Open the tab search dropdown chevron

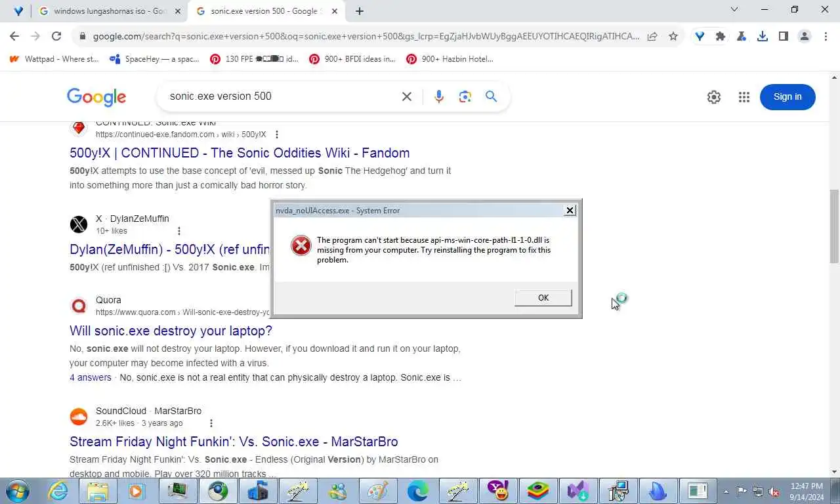pyautogui.click(x=734, y=9)
